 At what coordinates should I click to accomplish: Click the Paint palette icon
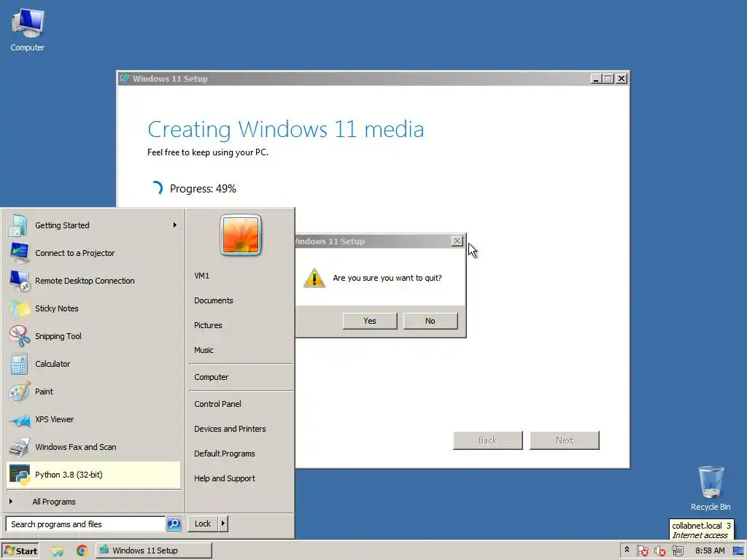[19, 392]
